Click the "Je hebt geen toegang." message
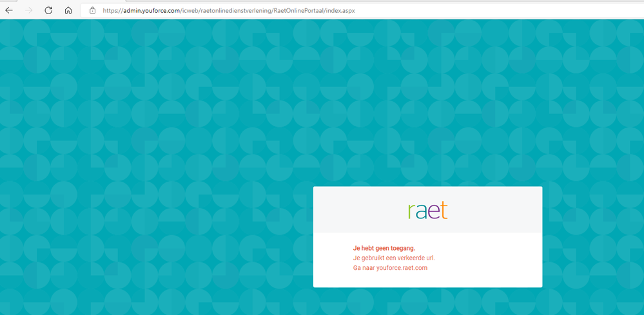 click(x=384, y=248)
